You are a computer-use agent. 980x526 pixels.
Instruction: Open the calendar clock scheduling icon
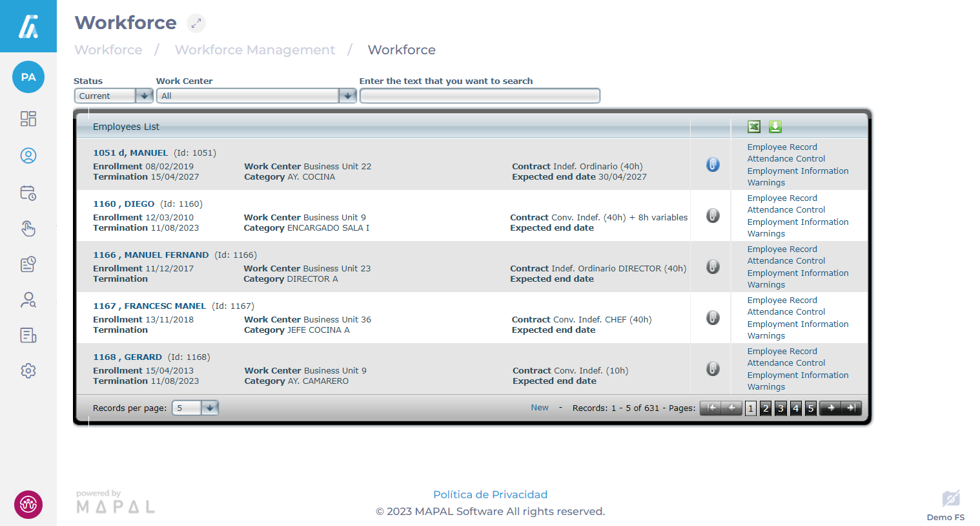click(28, 193)
